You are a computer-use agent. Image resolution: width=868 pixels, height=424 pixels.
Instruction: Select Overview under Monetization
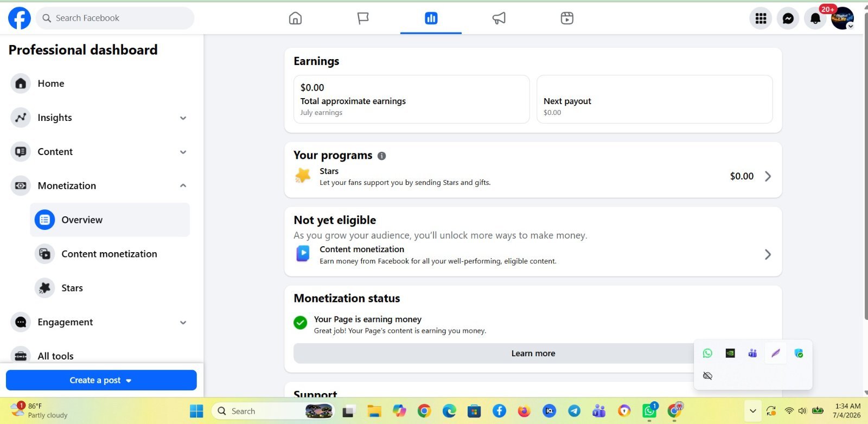110,220
